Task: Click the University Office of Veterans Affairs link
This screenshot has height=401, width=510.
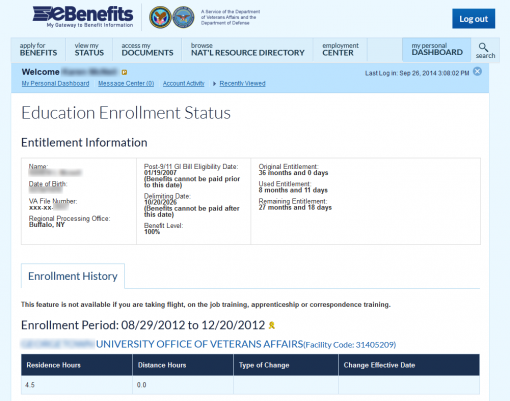Action: click(199, 344)
